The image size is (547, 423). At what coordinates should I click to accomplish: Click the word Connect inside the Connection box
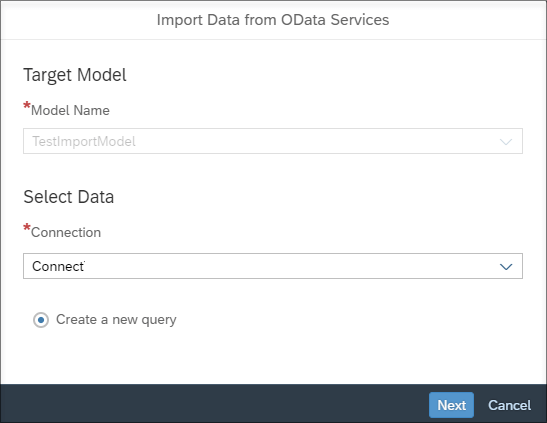point(58,266)
